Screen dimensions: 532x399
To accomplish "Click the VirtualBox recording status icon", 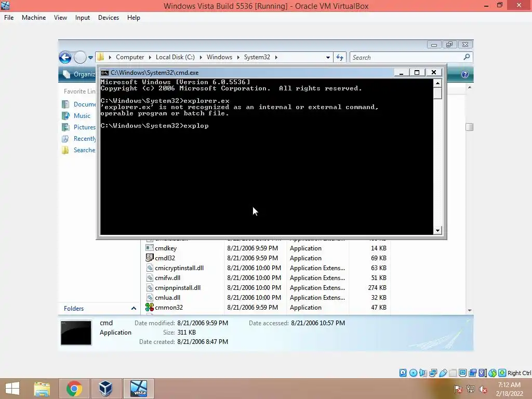I will click(x=472, y=373).
